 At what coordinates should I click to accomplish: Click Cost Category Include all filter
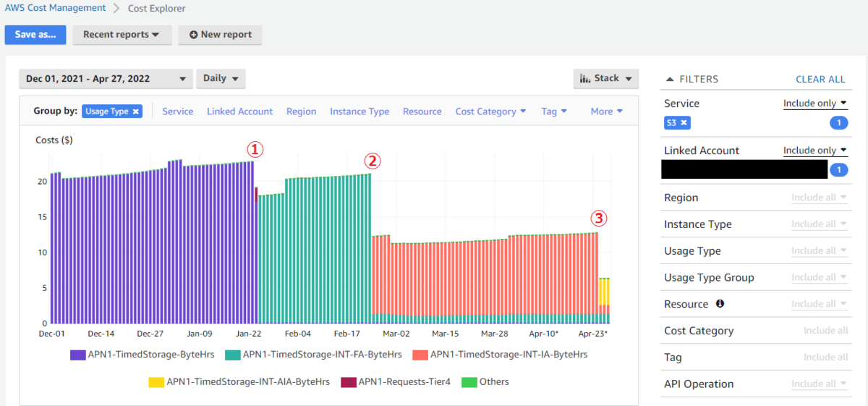pos(825,331)
